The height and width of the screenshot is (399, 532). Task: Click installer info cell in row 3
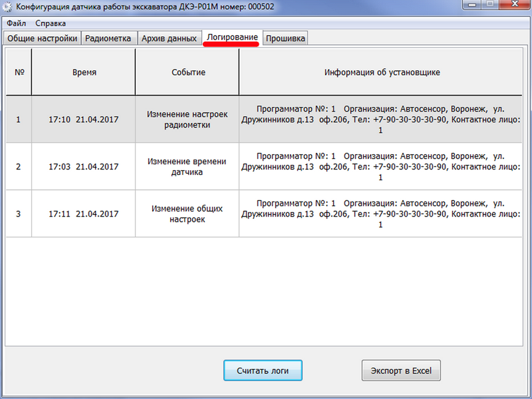click(380, 213)
